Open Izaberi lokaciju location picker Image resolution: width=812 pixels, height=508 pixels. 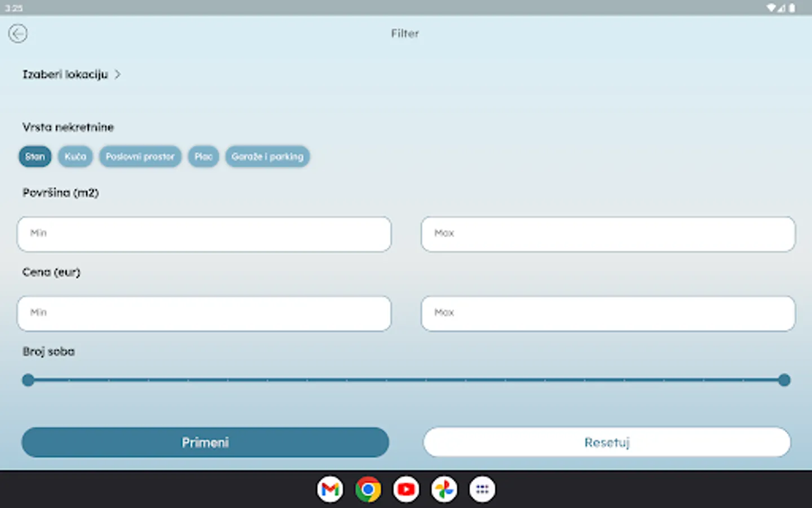pos(72,75)
